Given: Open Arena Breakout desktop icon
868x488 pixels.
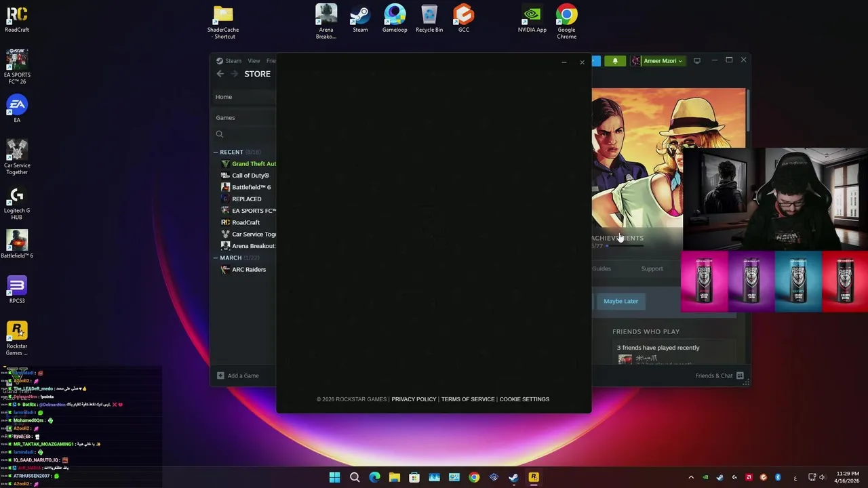Looking at the screenshot, I should [x=326, y=21].
